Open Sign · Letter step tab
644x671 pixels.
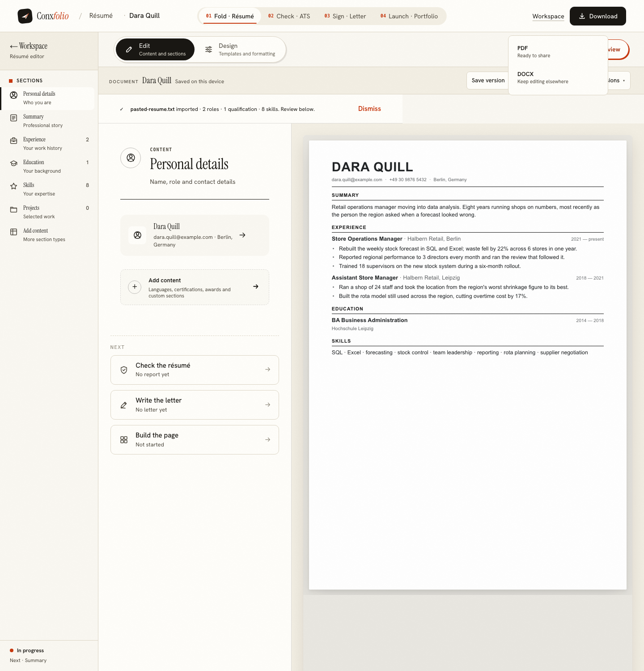345,16
